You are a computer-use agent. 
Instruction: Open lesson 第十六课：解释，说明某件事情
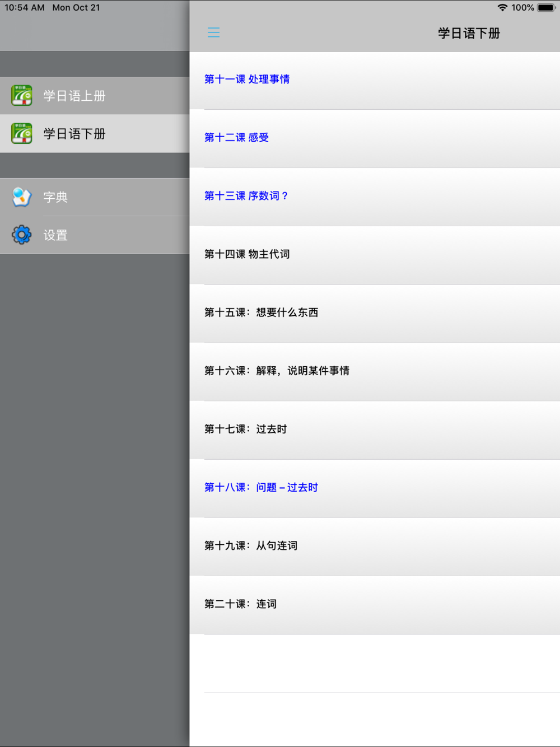pos(375,371)
